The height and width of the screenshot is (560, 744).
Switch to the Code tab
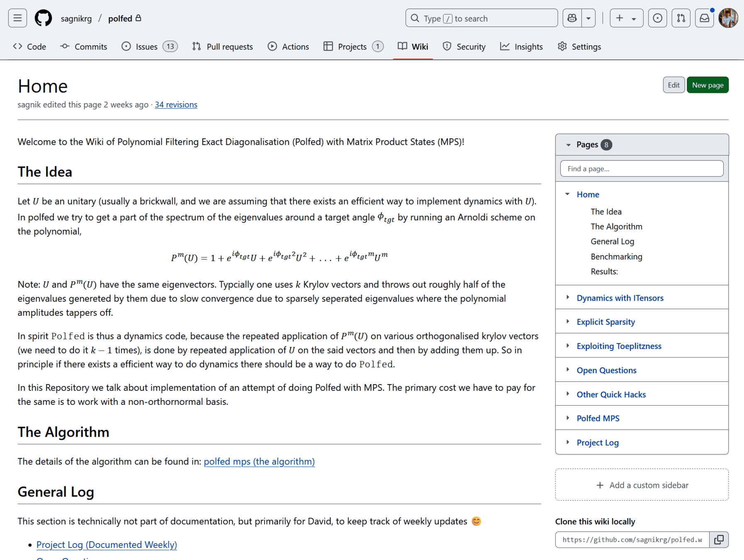[29, 46]
